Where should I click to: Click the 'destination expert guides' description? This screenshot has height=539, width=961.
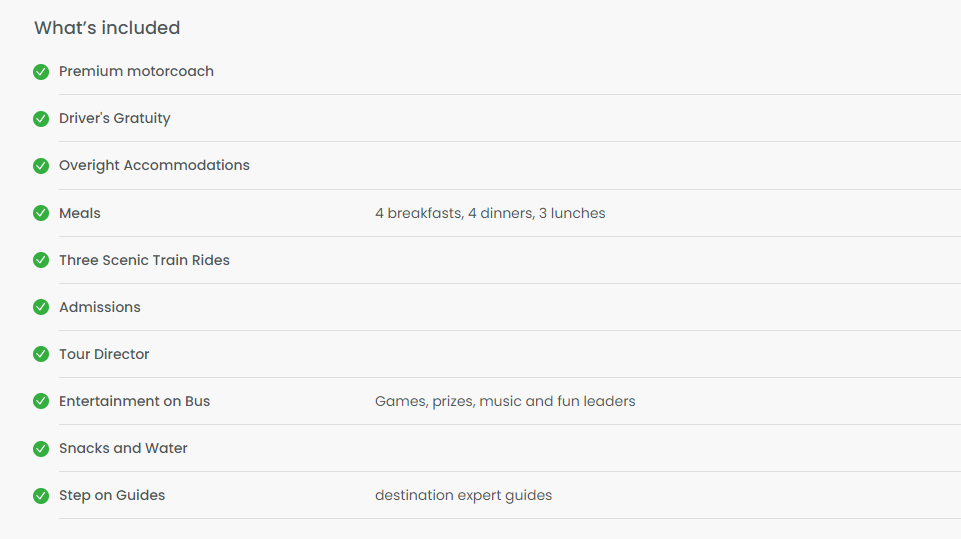point(463,495)
